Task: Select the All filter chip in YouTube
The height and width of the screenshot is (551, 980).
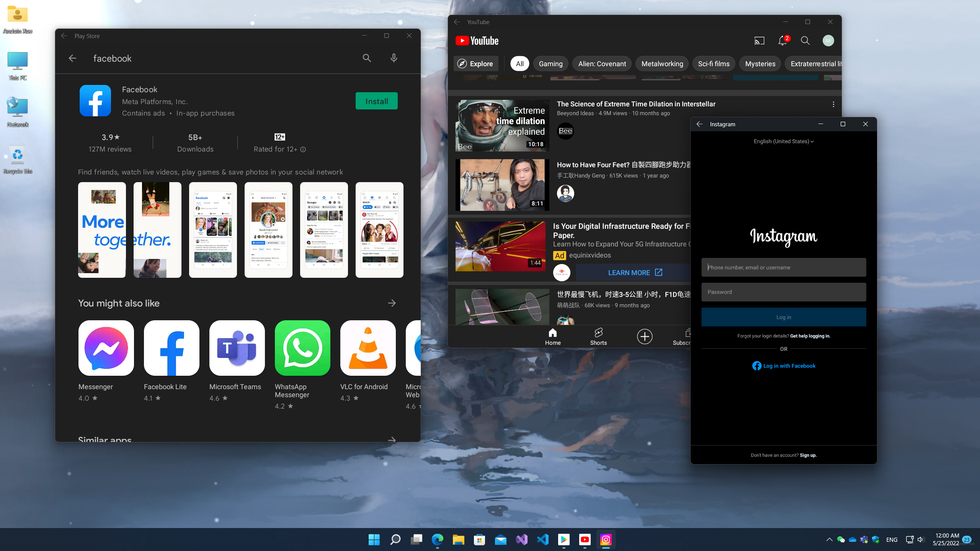Action: [x=519, y=64]
